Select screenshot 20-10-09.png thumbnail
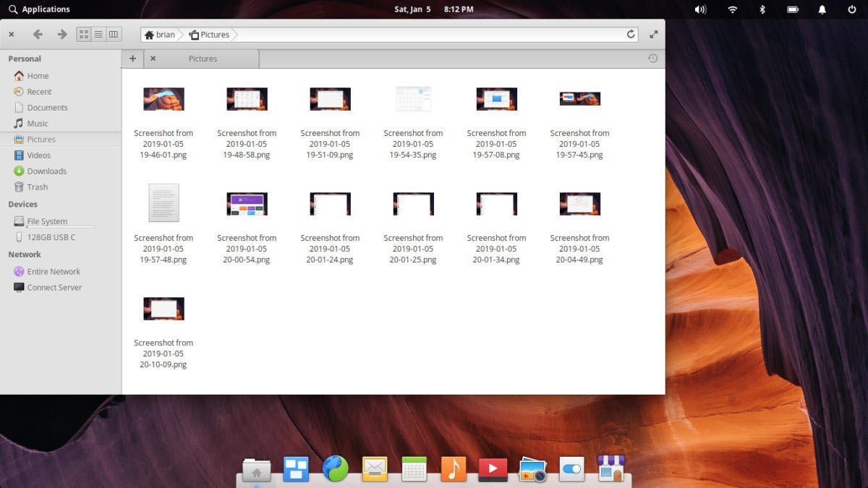The width and height of the screenshot is (868, 488). (x=163, y=309)
